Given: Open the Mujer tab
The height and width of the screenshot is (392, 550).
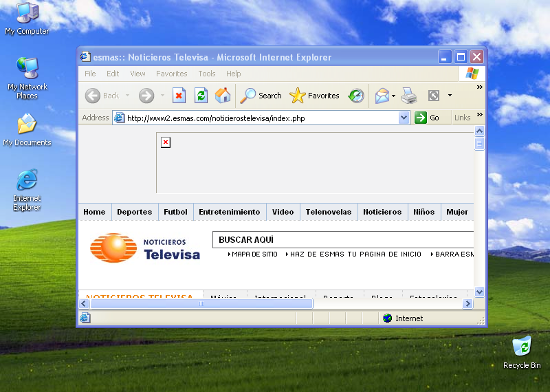Looking at the screenshot, I should (457, 212).
